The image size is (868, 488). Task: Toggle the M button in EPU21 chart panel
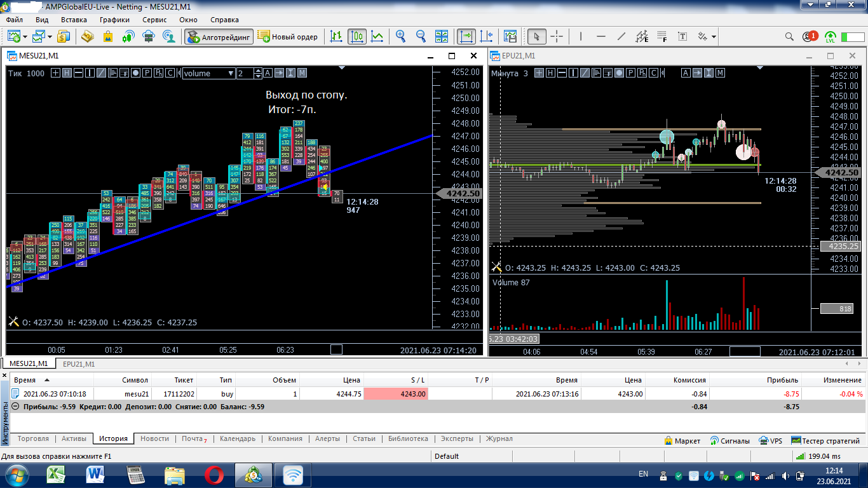(721, 73)
